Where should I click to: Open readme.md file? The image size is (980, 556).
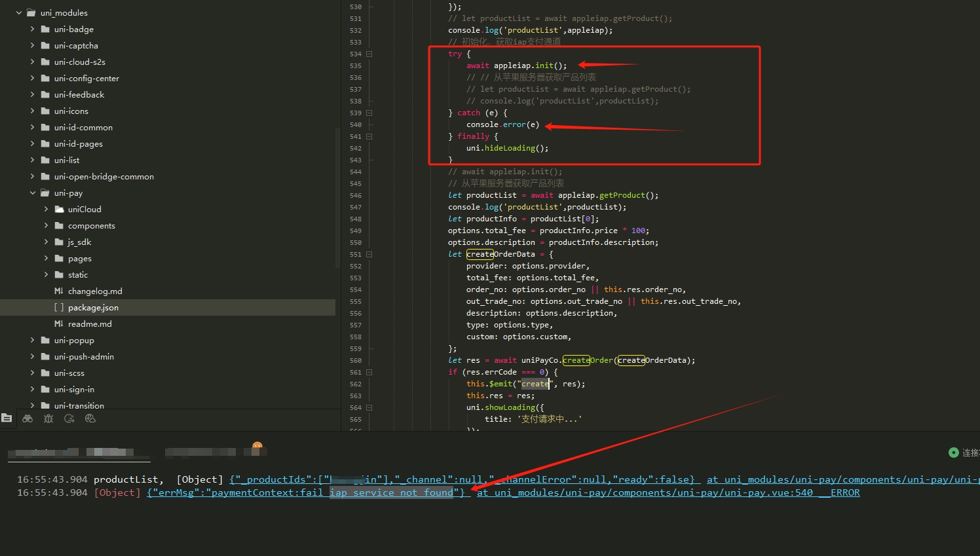90,324
